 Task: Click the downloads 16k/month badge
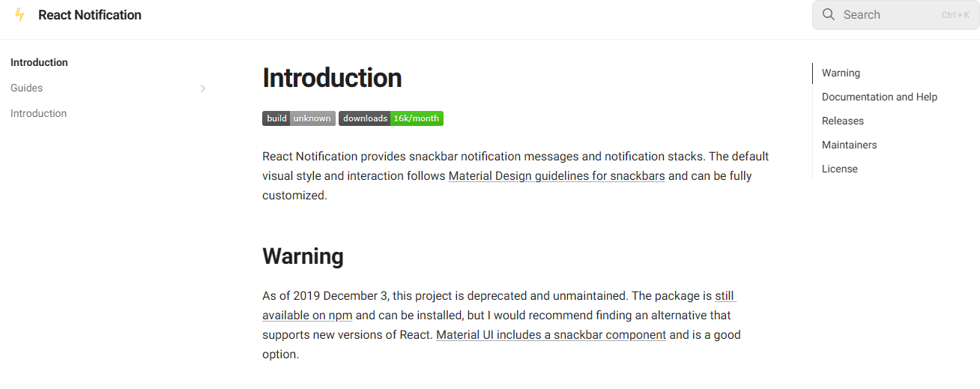coord(390,118)
